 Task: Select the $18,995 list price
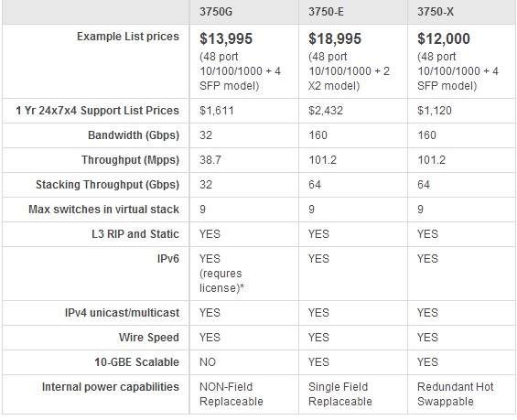pos(335,38)
